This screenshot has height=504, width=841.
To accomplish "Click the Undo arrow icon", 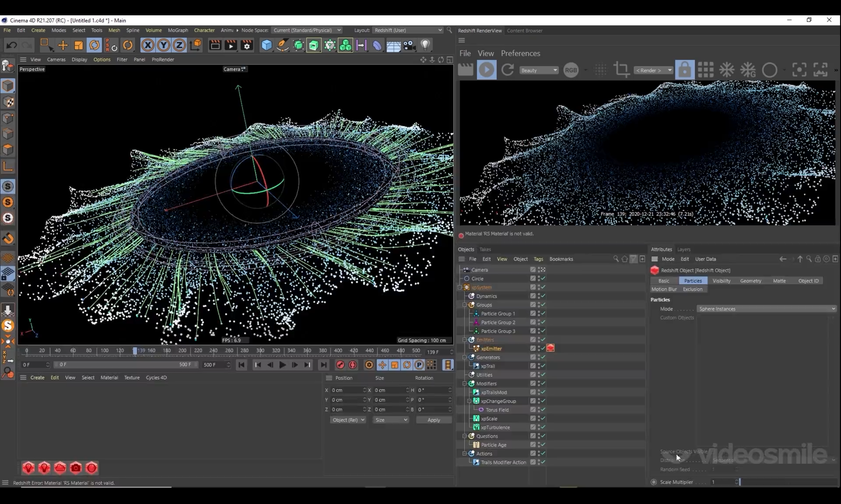I will click(12, 45).
